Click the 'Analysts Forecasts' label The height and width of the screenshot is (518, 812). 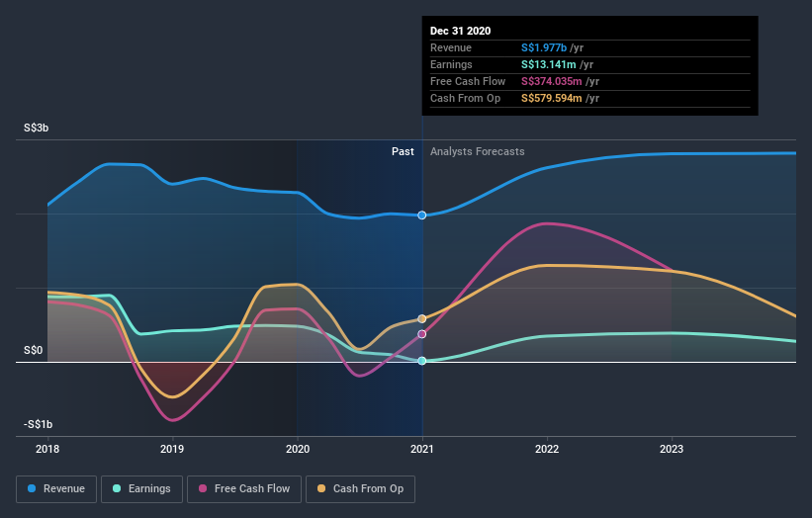pos(477,151)
